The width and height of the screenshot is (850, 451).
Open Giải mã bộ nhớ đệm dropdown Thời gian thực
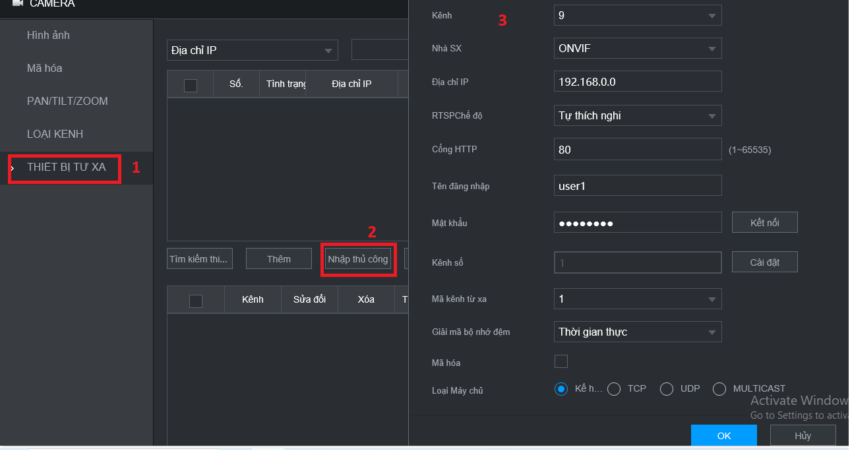tap(638, 332)
